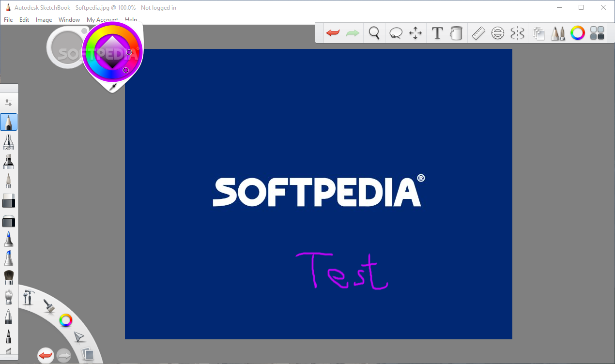Image resolution: width=615 pixels, height=364 pixels.
Task: Open Lagoon tools hammer and wrench icon
Action: 29,297
